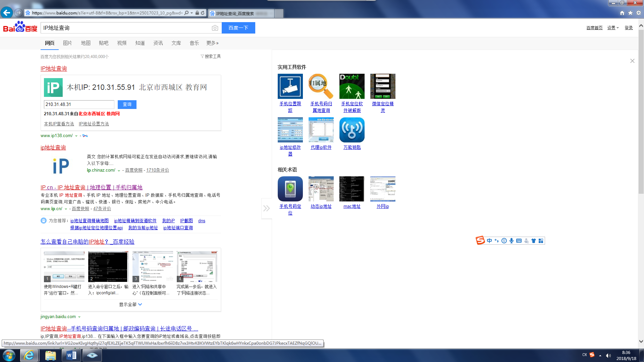Open the Windows Start button
This screenshot has width=644, height=362.
(9, 355)
